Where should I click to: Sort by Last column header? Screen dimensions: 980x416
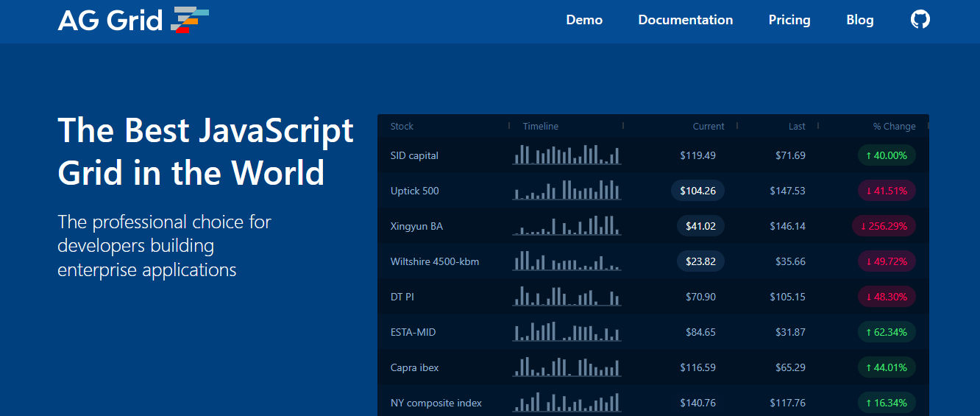(x=797, y=126)
